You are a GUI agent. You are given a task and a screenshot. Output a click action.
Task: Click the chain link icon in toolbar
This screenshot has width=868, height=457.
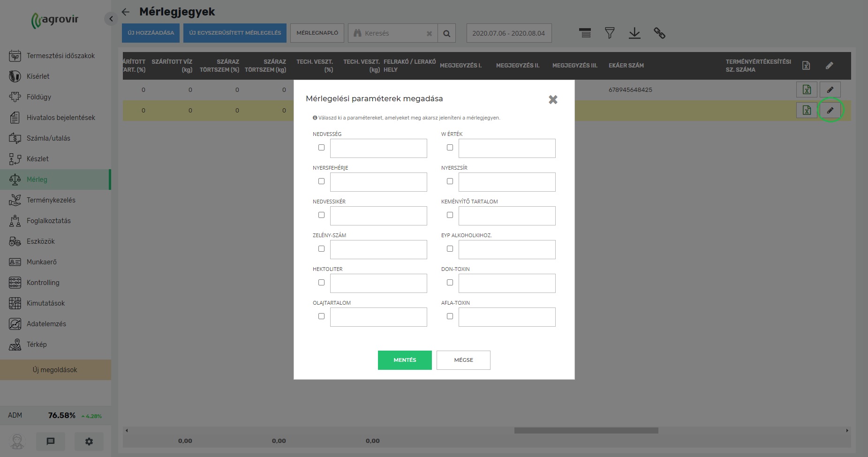(659, 33)
